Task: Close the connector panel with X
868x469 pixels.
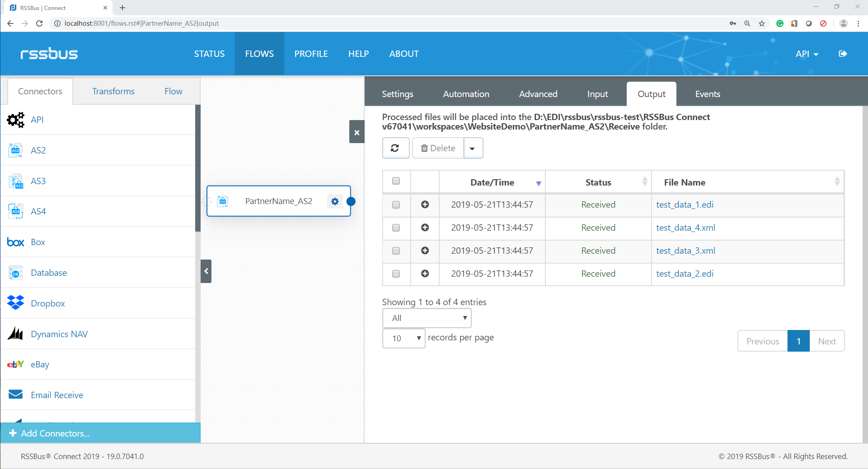Action: click(357, 132)
